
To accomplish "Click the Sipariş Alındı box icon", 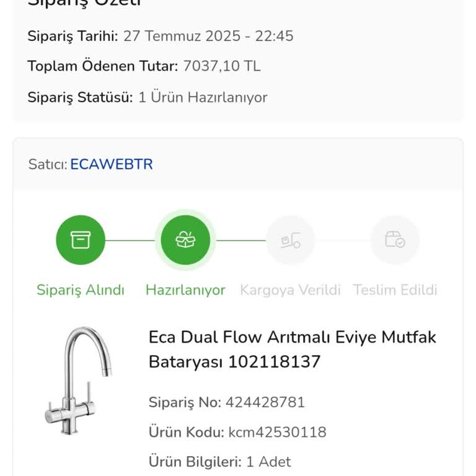I will pyautogui.click(x=81, y=240).
